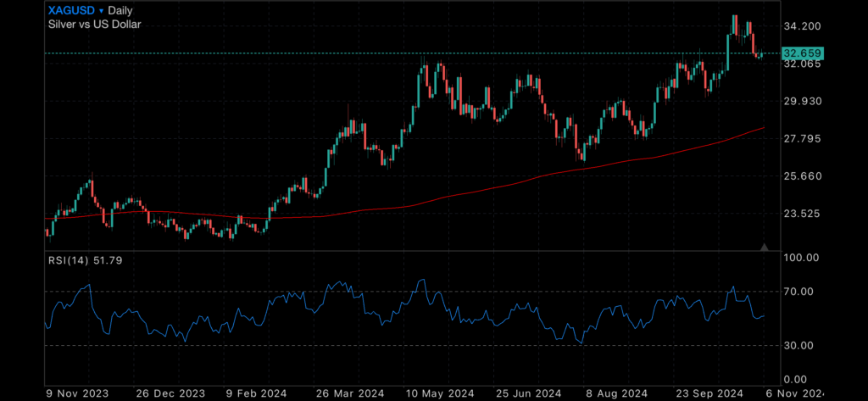
Task: Click the small grey triangle marker above the RSI panel
Action: (765, 247)
